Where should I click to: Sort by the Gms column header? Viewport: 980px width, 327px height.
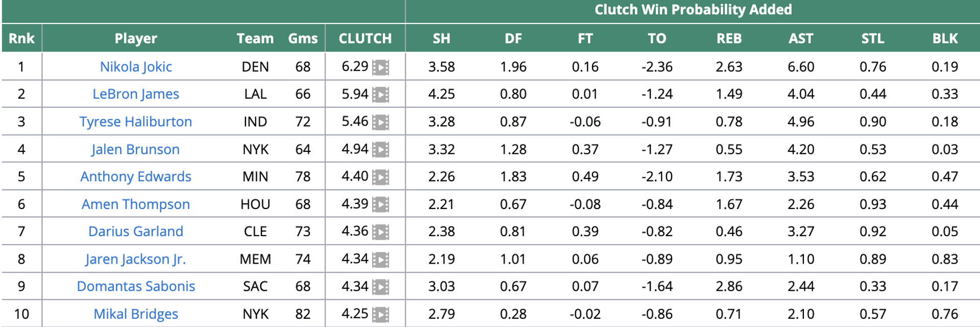[303, 38]
